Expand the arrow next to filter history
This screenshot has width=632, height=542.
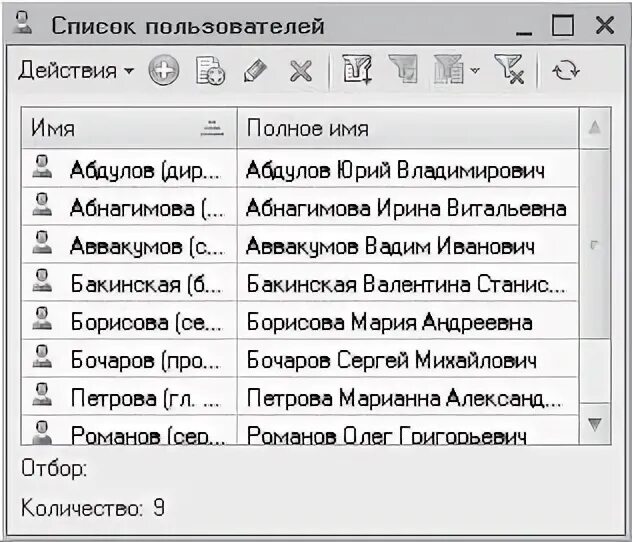pyautogui.click(x=475, y=71)
